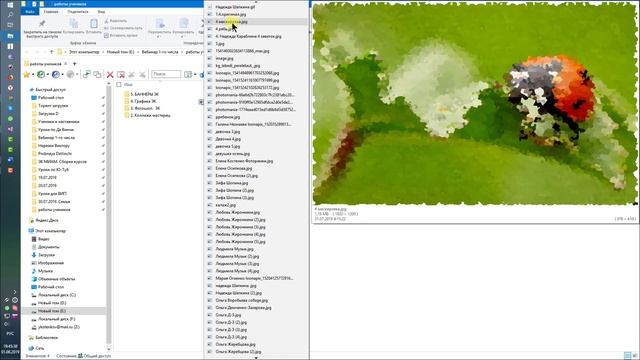This screenshot has height=360, width=640.
Task: Click the ladybug preview image
Action: [475, 103]
